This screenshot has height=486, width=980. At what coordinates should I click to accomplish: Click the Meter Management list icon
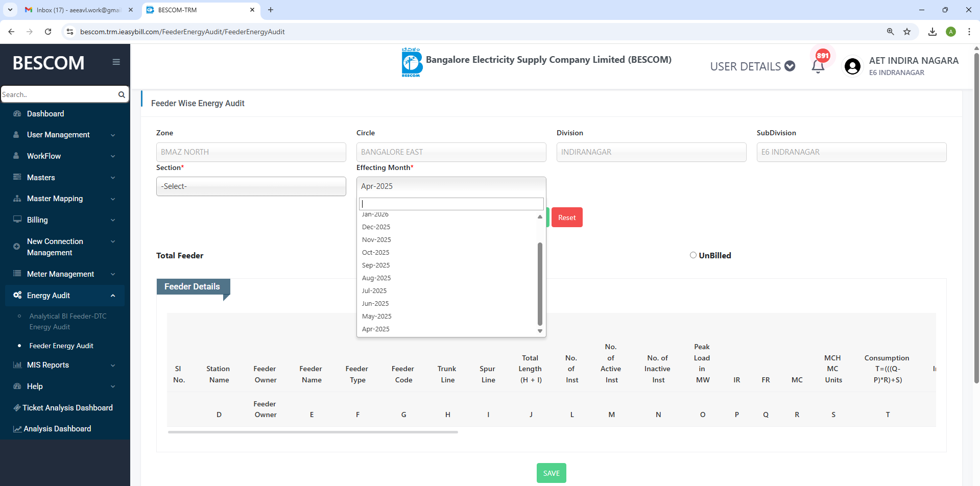pos(17,274)
